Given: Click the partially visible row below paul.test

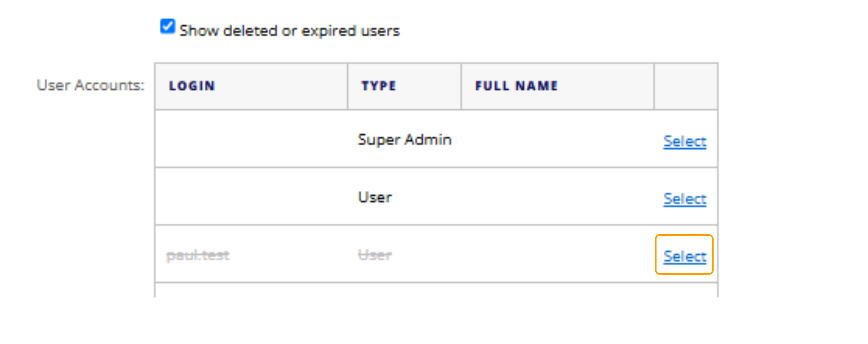Looking at the screenshot, I should 436,290.
